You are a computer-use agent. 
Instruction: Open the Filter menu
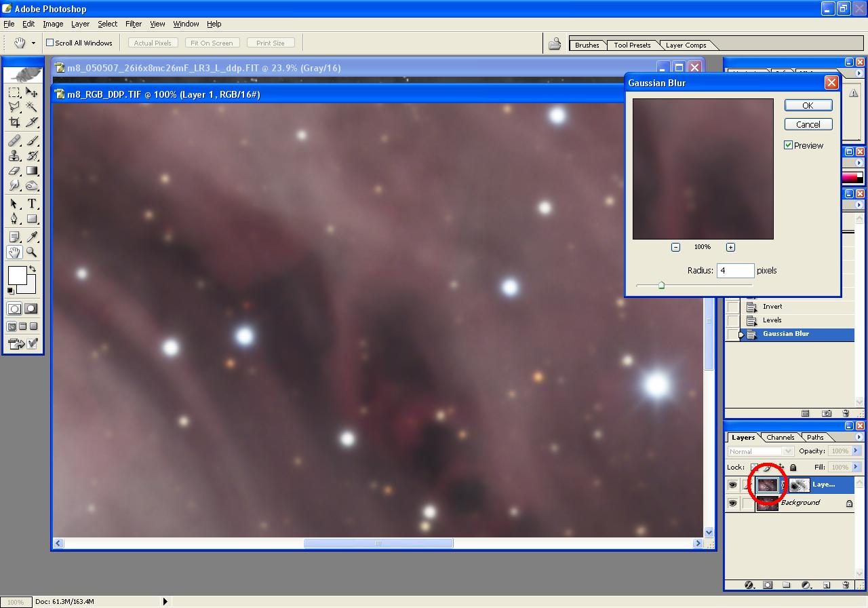click(x=134, y=24)
